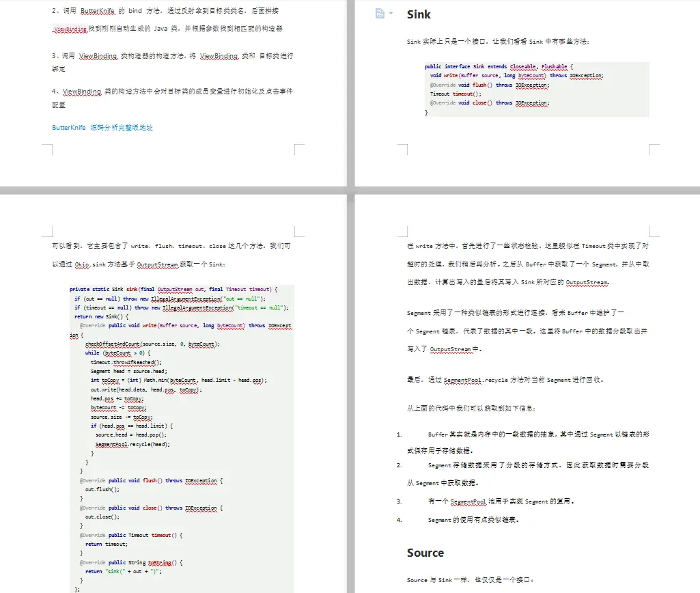Click the line "source.head = head.pop();"
This screenshot has height=593, width=700.
131,435
